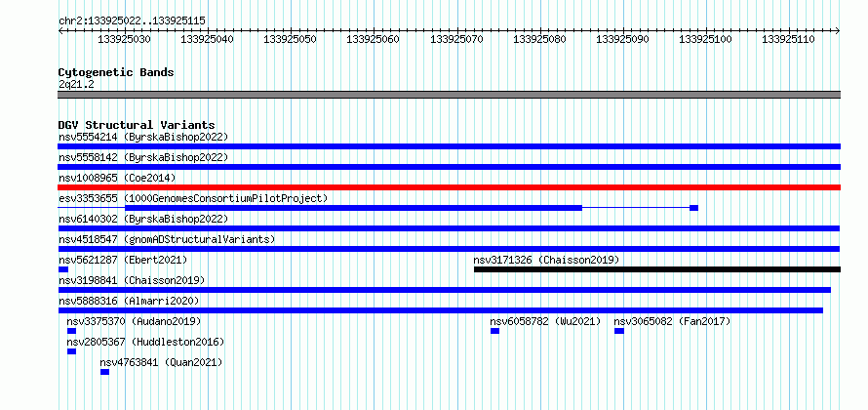Click the small end block of esv3353655
Viewport: 868px width, 410px height.
[693, 208]
